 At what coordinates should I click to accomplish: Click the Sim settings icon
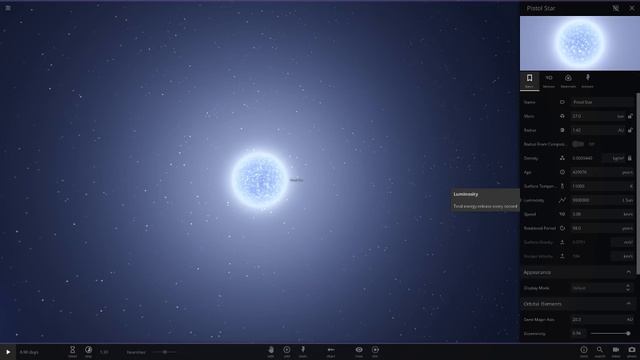[x=375, y=351]
